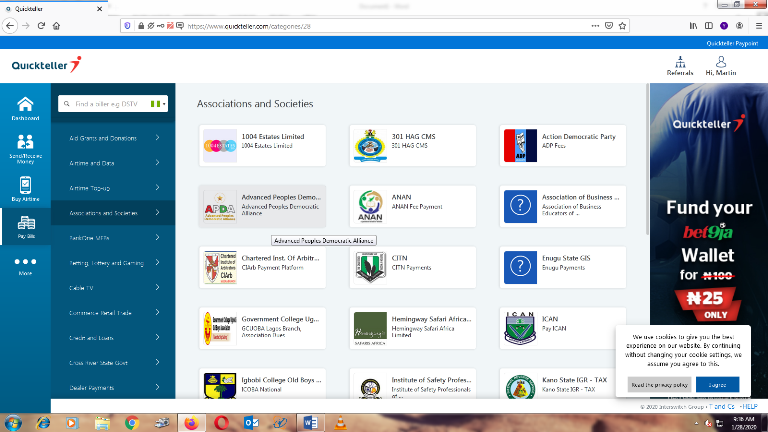The height and width of the screenshot is (432, 768).
Task: Expand the Aid Grants and Donations category
Action: pos(114,138)
